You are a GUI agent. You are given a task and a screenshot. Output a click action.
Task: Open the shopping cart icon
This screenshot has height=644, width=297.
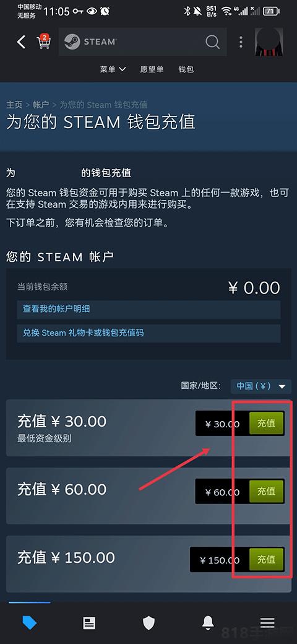(x=43, y=41)
